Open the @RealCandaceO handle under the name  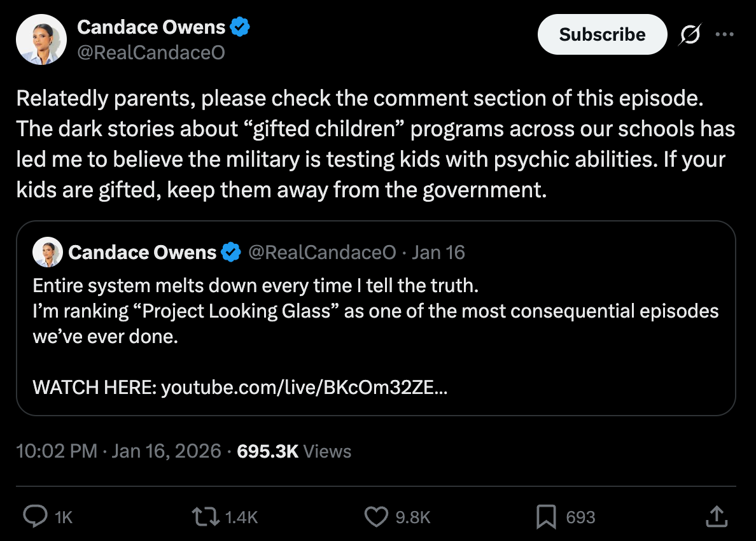pos(151,53)
